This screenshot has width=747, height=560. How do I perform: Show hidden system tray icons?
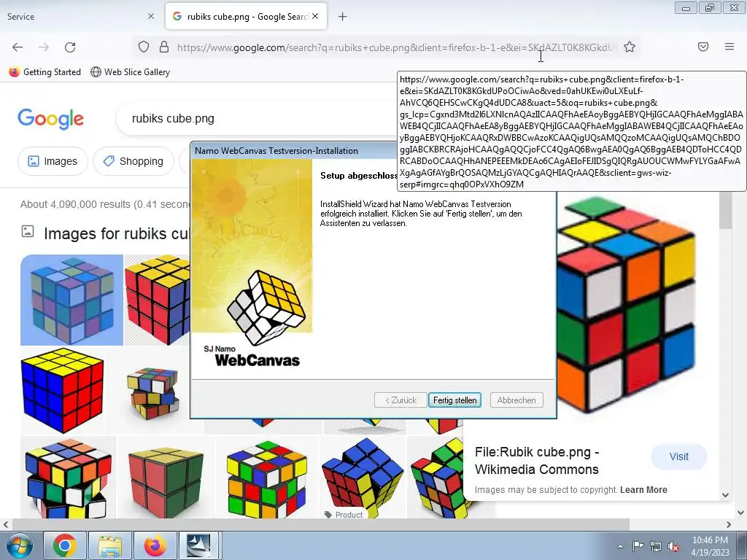pos(620,546)
